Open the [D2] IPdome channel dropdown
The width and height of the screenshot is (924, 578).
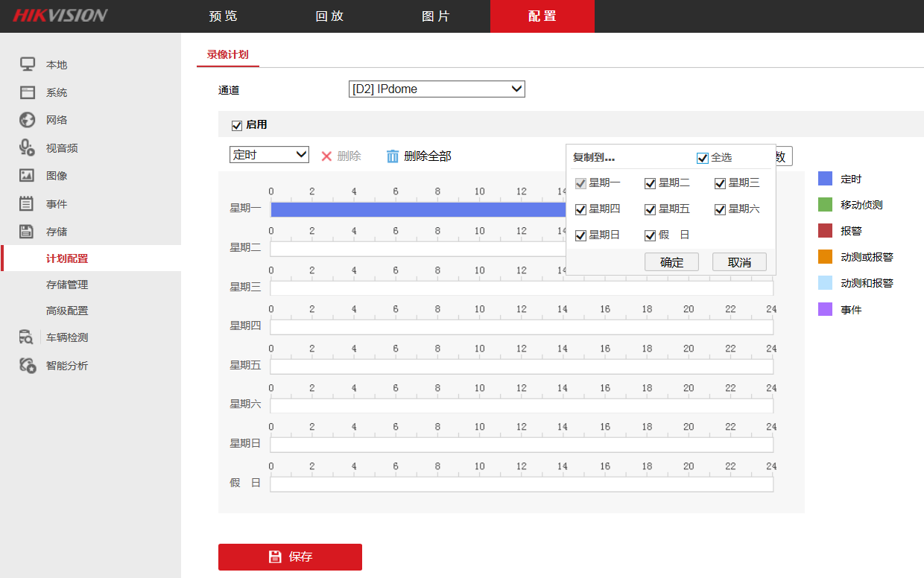coord(436,89)
